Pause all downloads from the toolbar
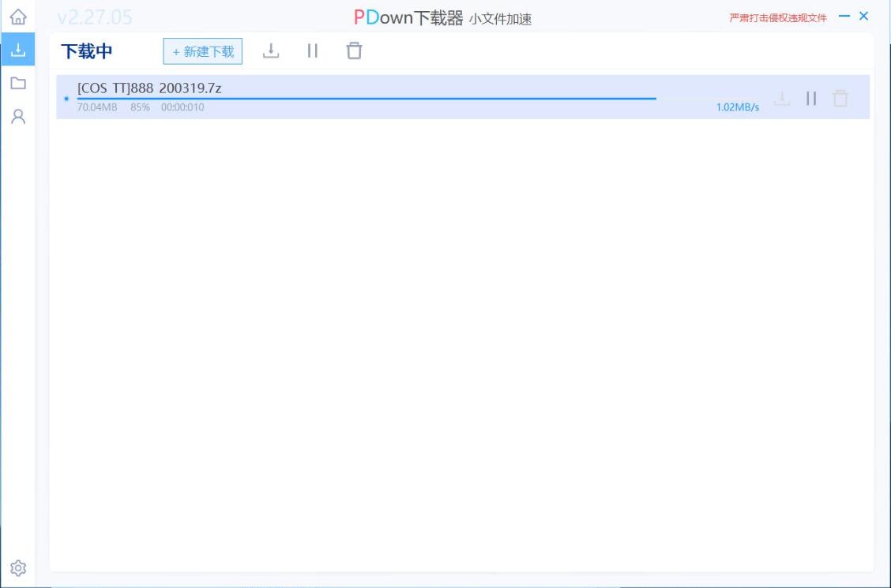Image resolution: width=891 pixels, height=588 pixels. [313, 51]
